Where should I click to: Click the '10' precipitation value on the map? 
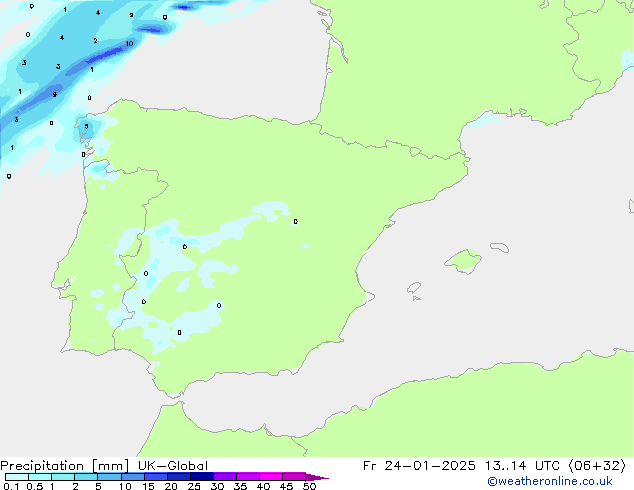coord(129,44)
